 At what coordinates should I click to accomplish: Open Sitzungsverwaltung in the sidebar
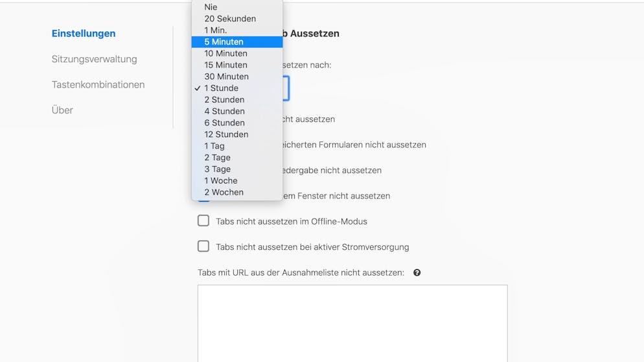[x=94, y=59]
